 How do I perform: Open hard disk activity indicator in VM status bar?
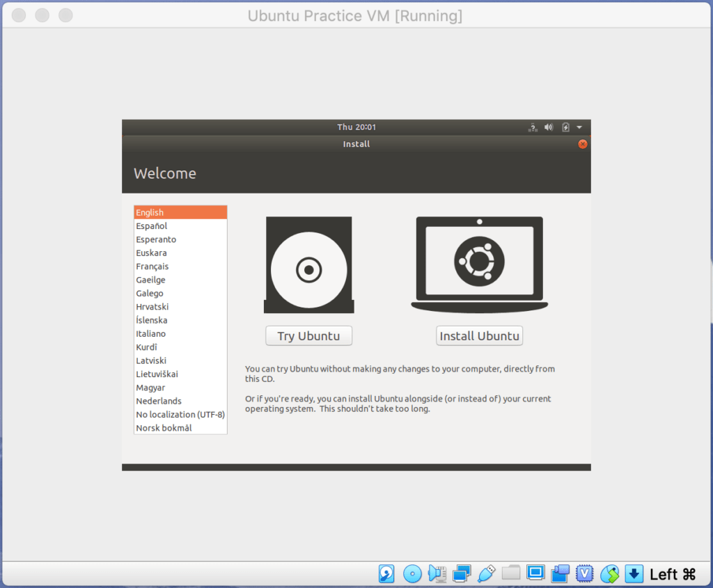[x=386, y=573]
